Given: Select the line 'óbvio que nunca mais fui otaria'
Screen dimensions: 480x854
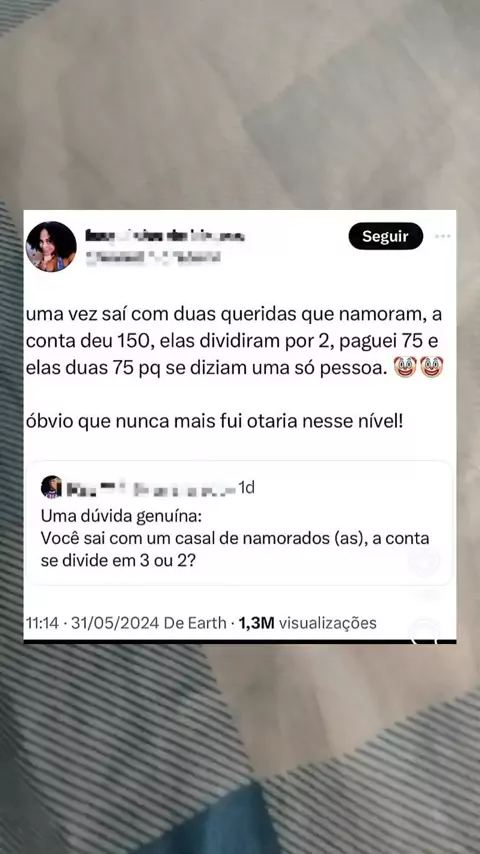Looking at the screenshot, I should pos(214,422).
